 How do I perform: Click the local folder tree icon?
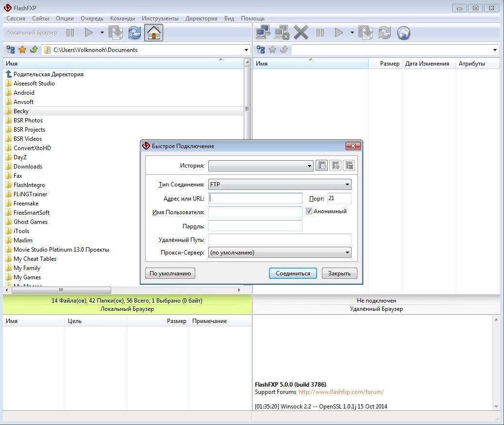11,50
